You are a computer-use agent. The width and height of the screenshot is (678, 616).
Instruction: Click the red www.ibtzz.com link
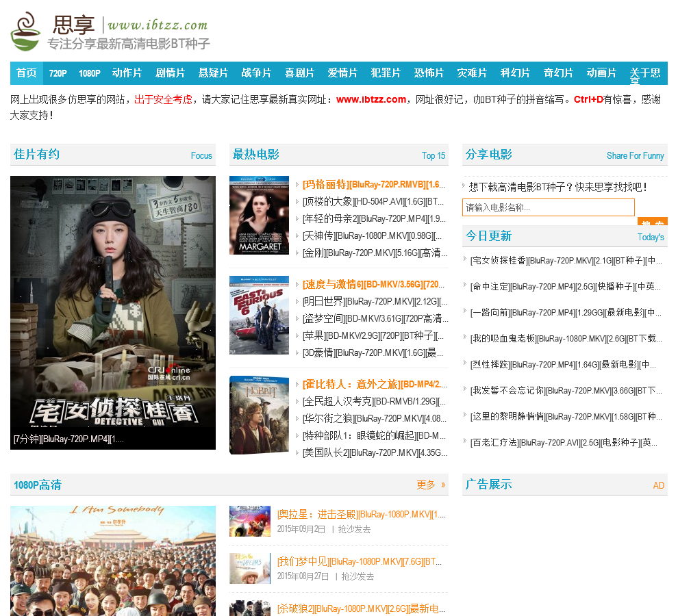pos(371,99)
